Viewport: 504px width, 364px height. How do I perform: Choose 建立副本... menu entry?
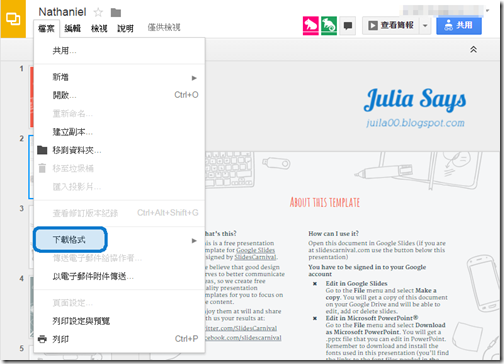click(119, 132)
